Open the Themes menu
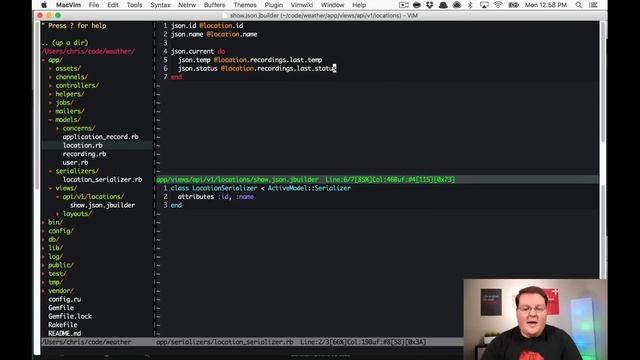Screen dimensions: 640x360 (x=245, y=5)
